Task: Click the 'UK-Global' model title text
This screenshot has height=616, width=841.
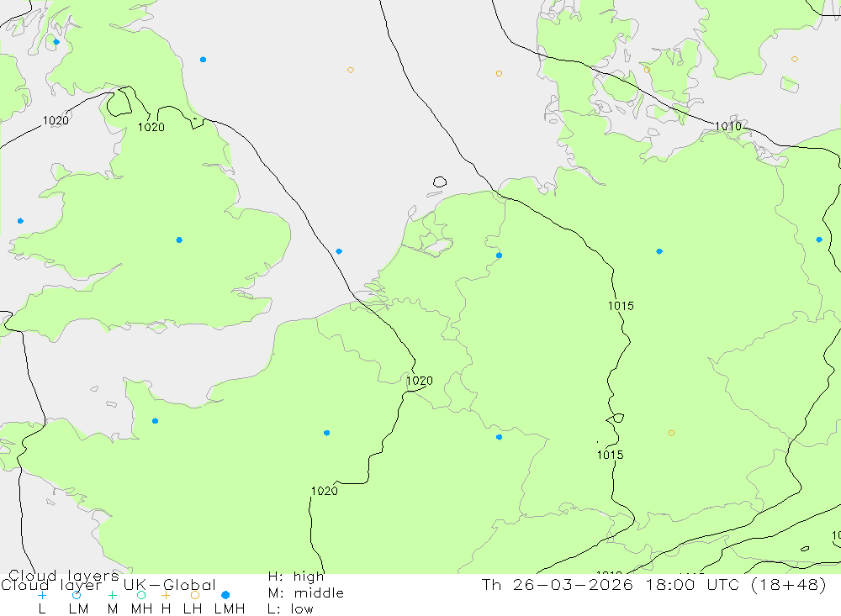Action: point(170,585)
